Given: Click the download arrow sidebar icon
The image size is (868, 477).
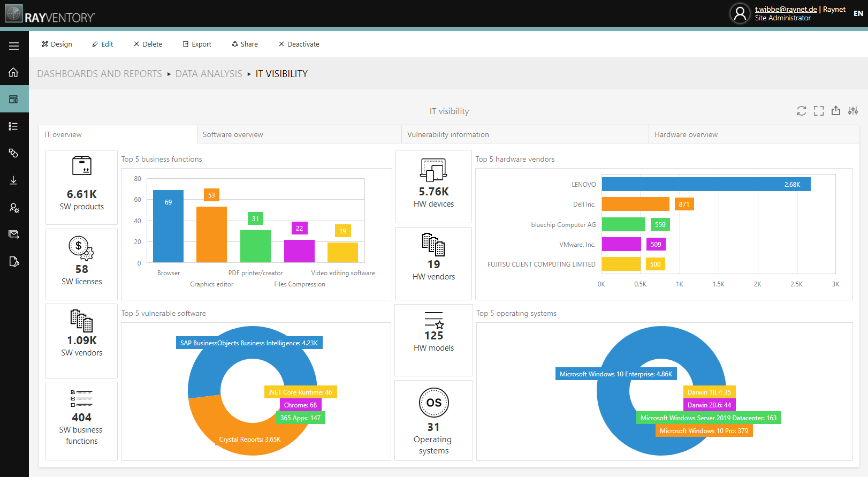Looking at the screenshot, I should click(14, 180).
